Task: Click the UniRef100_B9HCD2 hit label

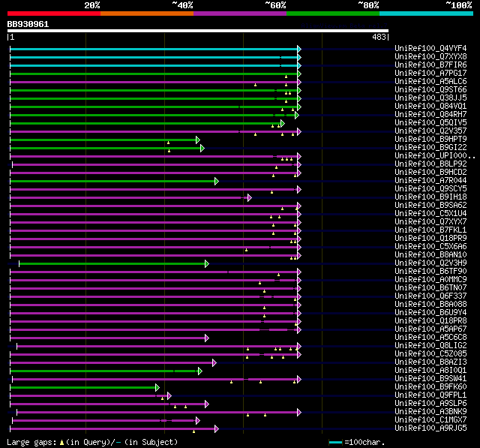Action: pyautogui.click(x=430, y=173)
